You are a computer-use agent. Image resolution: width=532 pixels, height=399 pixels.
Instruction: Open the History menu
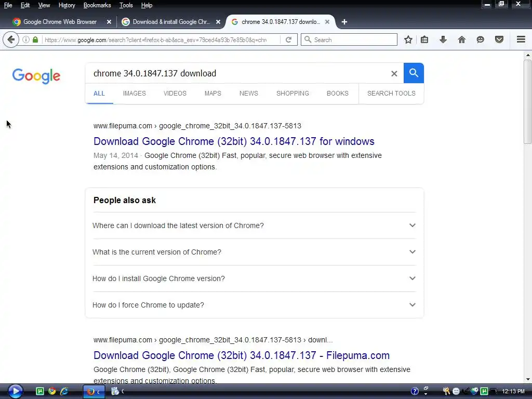point(66,5)
